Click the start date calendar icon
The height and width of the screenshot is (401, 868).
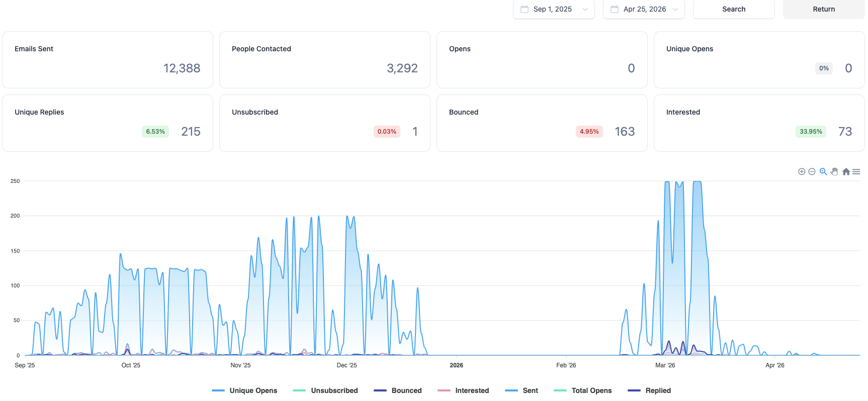tap(525, 9)
